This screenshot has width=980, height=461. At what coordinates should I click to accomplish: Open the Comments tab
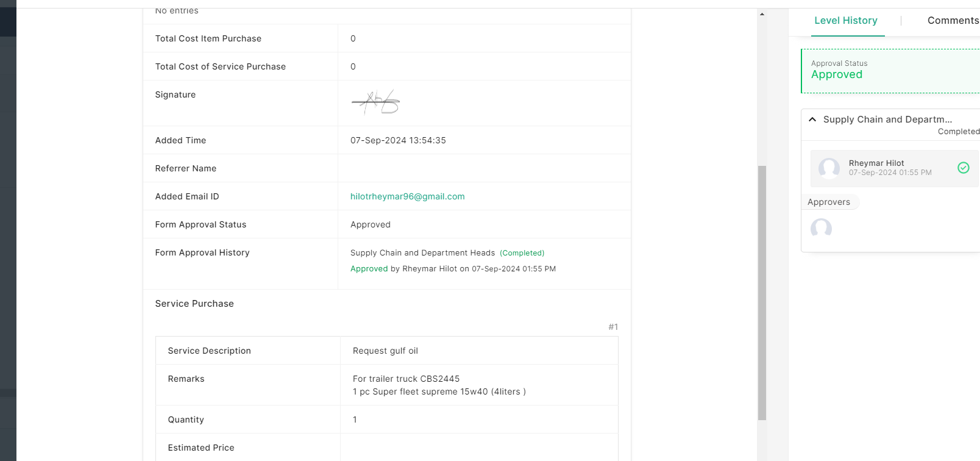953,21
